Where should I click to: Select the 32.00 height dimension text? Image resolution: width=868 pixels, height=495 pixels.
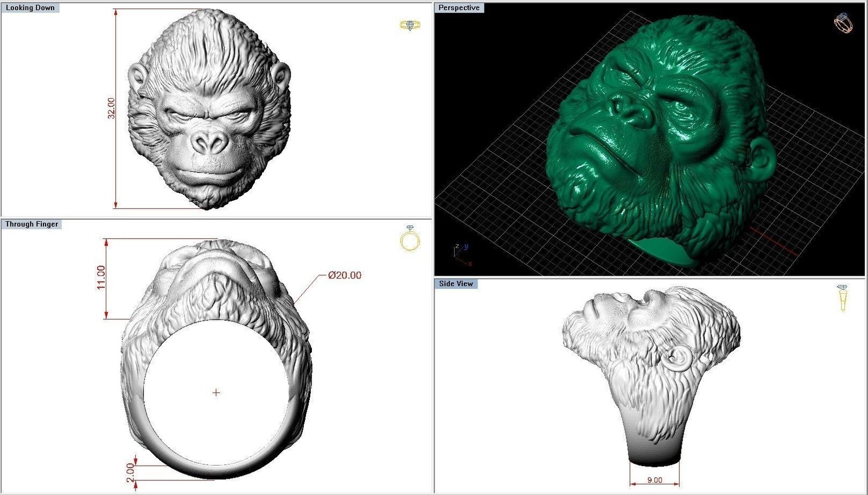point(111,109)
